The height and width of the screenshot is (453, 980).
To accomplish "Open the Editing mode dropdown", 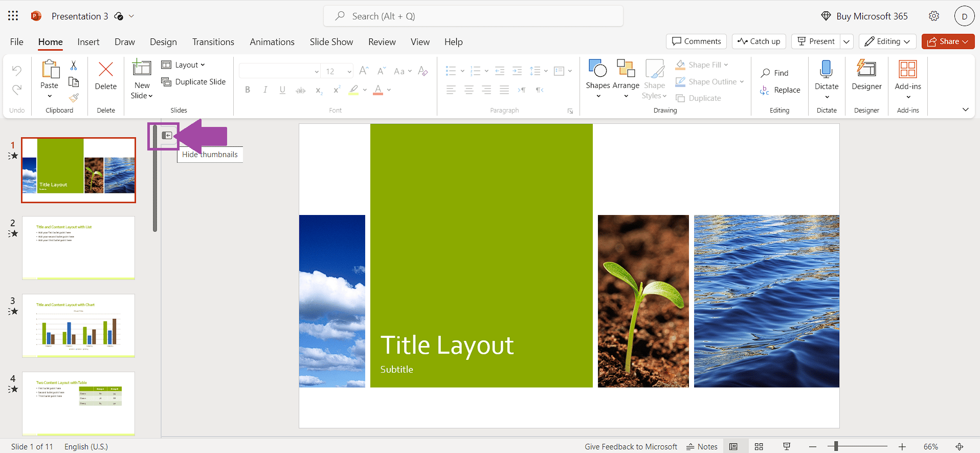I will [887, 41].
